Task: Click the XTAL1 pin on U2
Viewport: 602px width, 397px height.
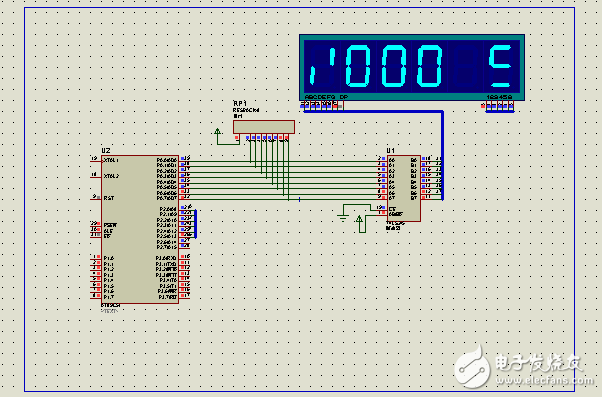Action: pos(96,159)
